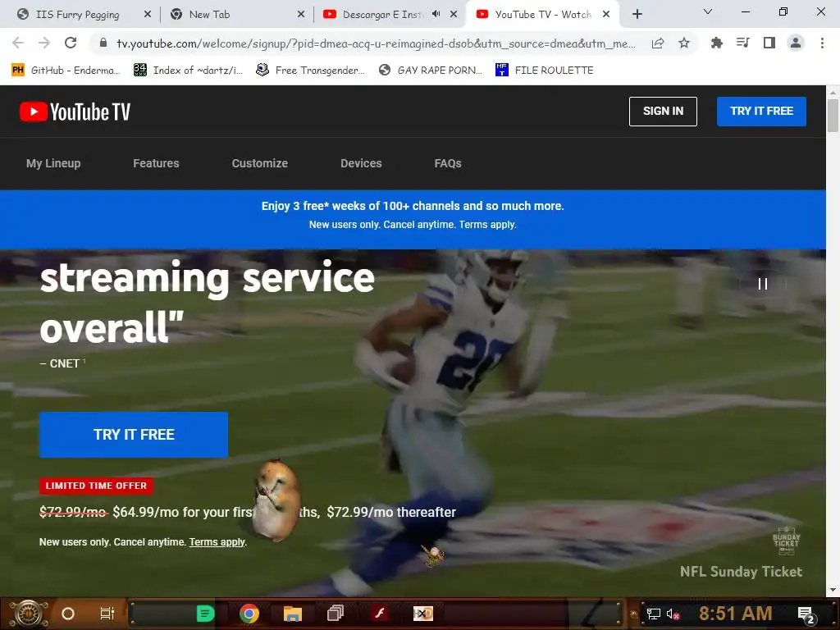Open the green chat app on taskbar

(x=206, y=614)
